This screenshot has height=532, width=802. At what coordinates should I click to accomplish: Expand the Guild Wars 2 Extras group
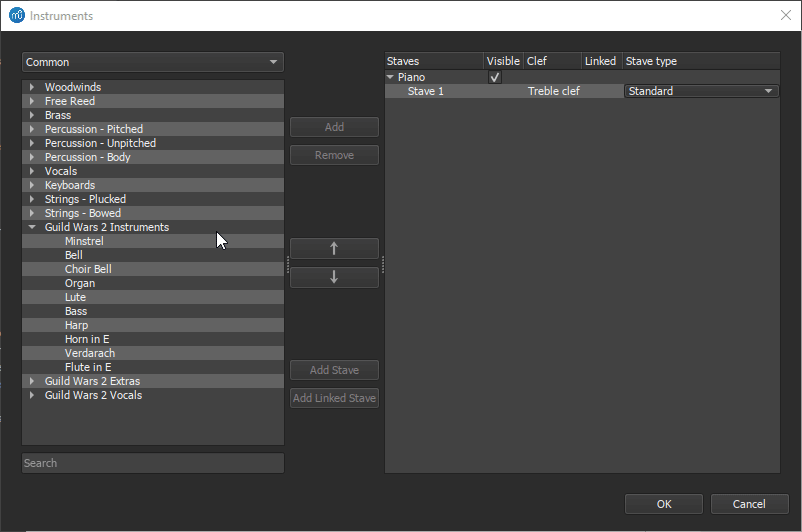click(x=32, y=381)
